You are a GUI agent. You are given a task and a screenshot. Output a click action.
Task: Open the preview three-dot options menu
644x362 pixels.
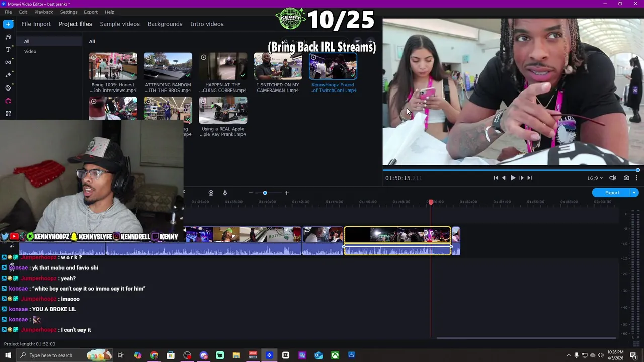(636, 178)
